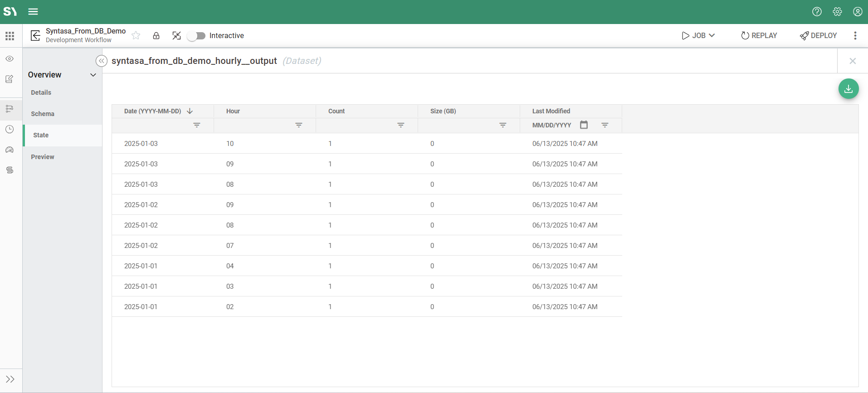Expand the left sidebar at bottom

click(10, 379)
